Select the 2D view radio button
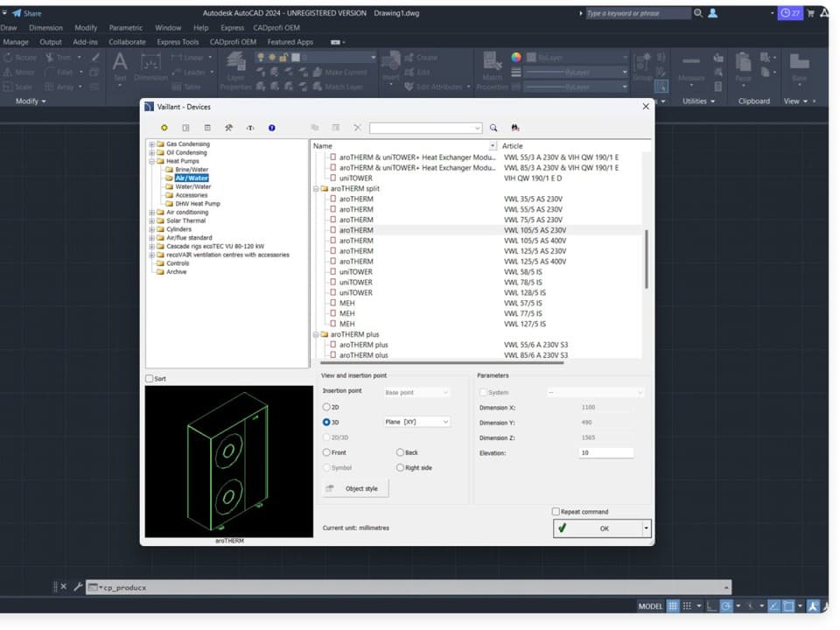The height and width of the screenshot is (630, 840). [x=327, y=407]
